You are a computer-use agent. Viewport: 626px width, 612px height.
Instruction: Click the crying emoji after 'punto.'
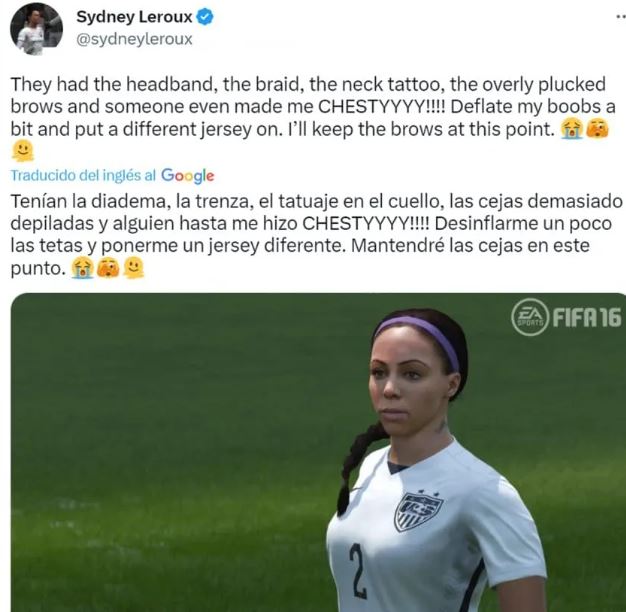click(82, 268)
